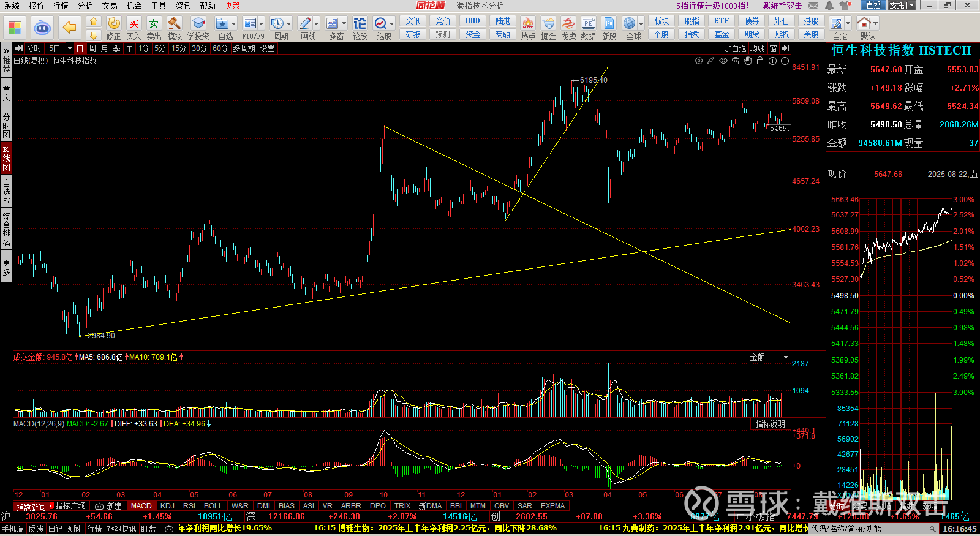Switch to the KDJ indicator tab

point(167,506)
